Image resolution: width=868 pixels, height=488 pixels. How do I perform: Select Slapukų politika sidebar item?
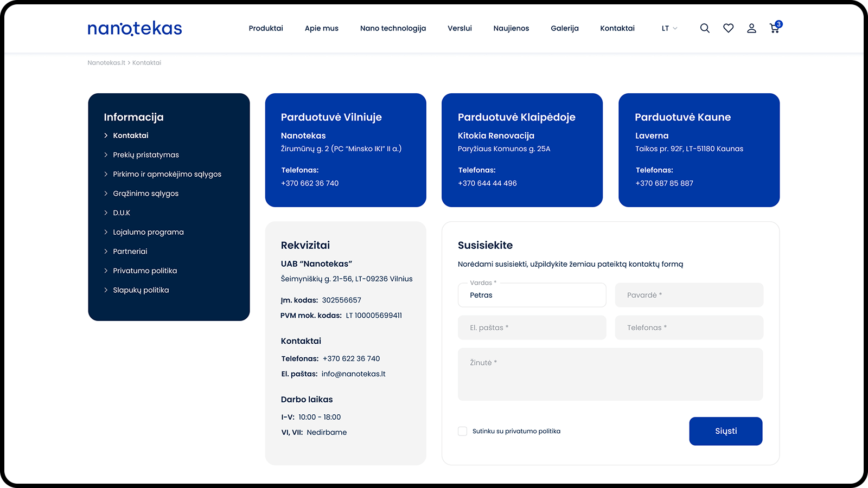141,290
